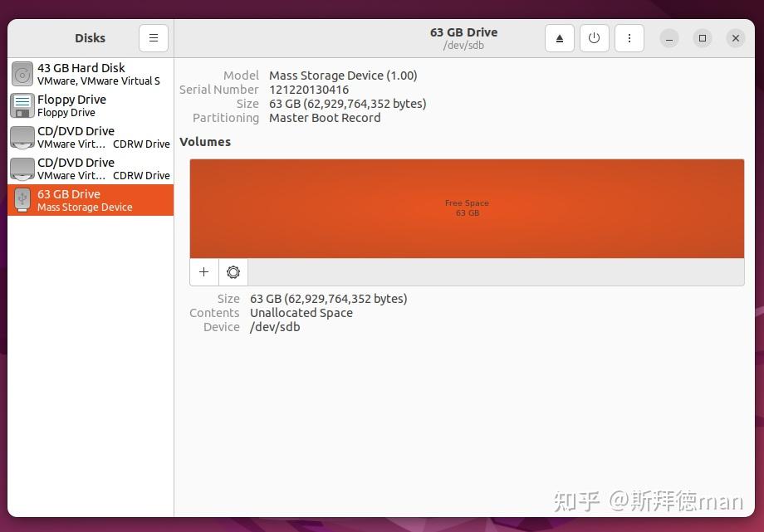The image size is (764, 532).
Task: Click the optical drive icon of second CD/DVD
Action: pos(22,169)
